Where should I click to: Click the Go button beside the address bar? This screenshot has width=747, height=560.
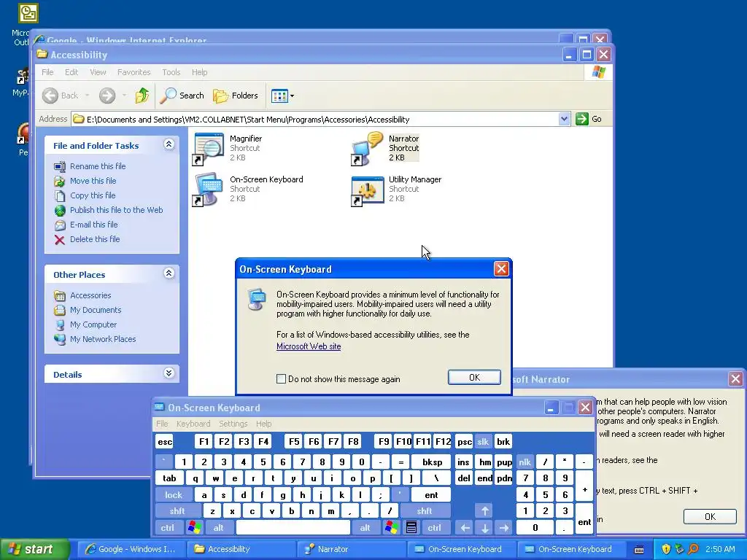[x=589, y=119]
